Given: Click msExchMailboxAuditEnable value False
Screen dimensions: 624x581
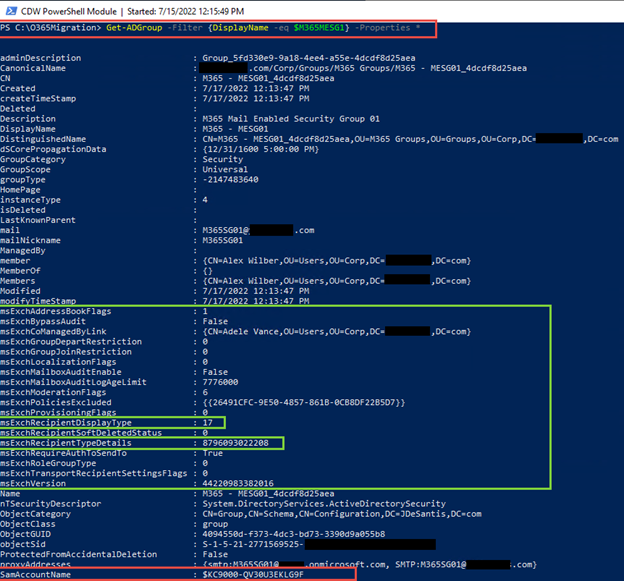Looking at the screenshot, I should point(215,372).
